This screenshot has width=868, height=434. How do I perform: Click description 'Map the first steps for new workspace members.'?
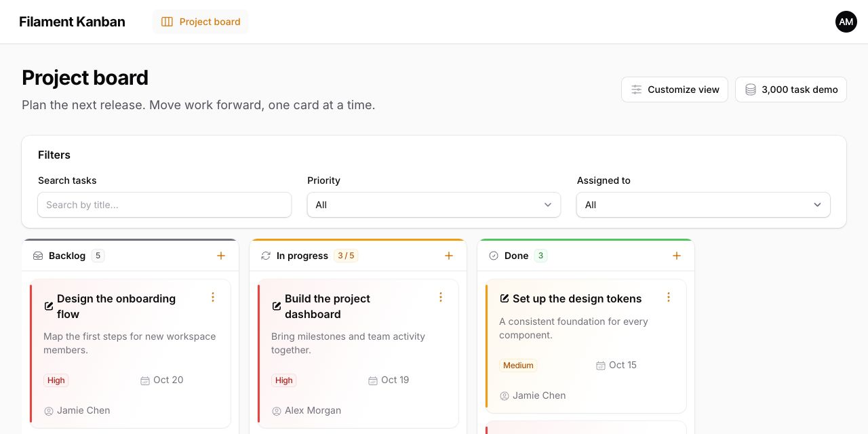coord(130,343)
